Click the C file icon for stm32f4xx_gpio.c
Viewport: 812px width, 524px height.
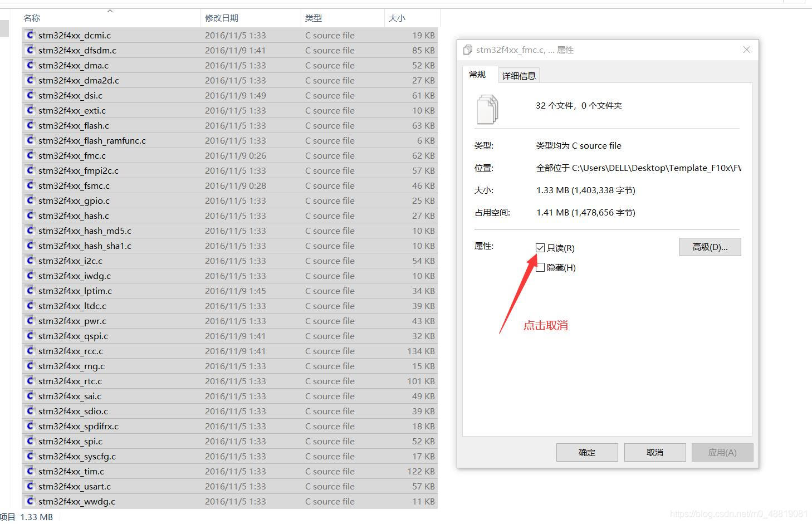[30, 200]
